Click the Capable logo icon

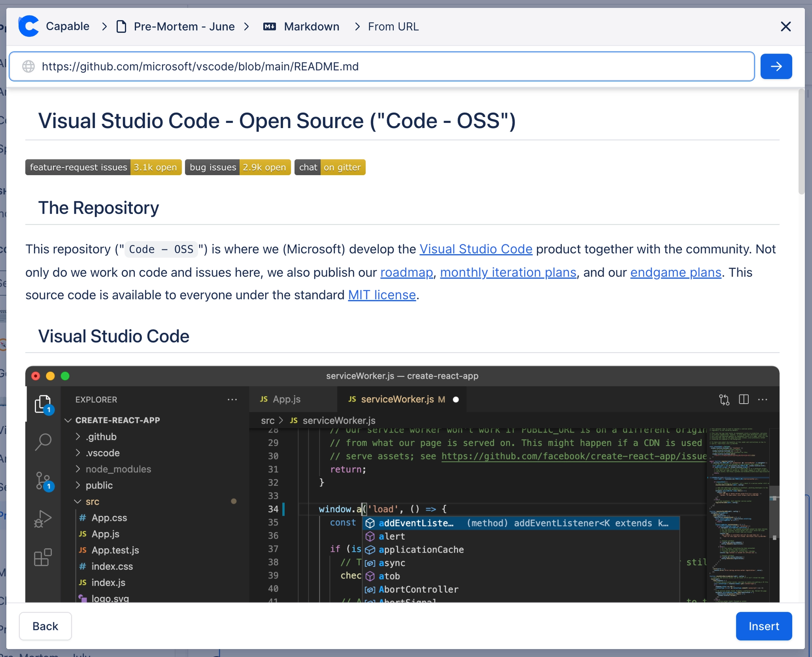[x=29, y=27]
